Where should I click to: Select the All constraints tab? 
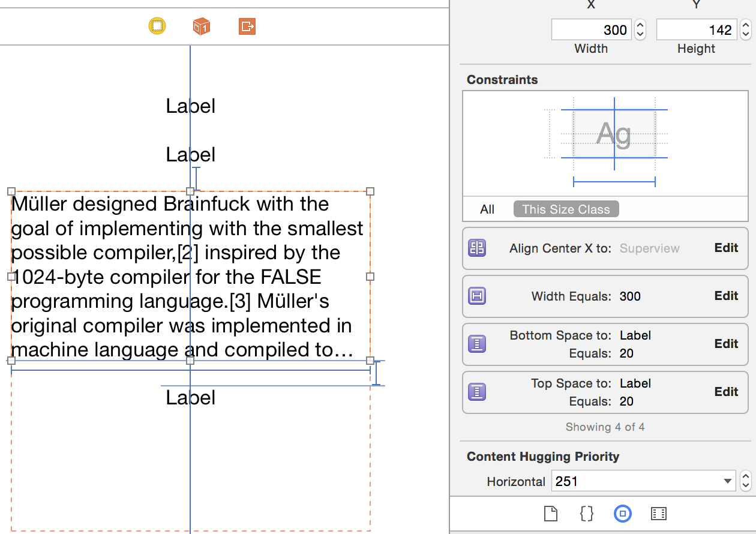pos(487,209)
